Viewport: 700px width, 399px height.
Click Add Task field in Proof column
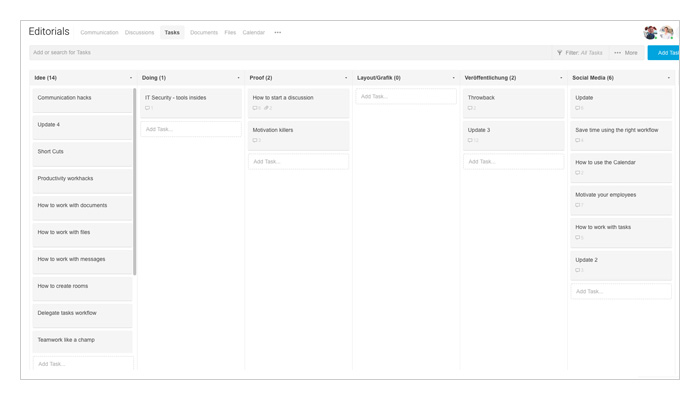pos(299,162)
